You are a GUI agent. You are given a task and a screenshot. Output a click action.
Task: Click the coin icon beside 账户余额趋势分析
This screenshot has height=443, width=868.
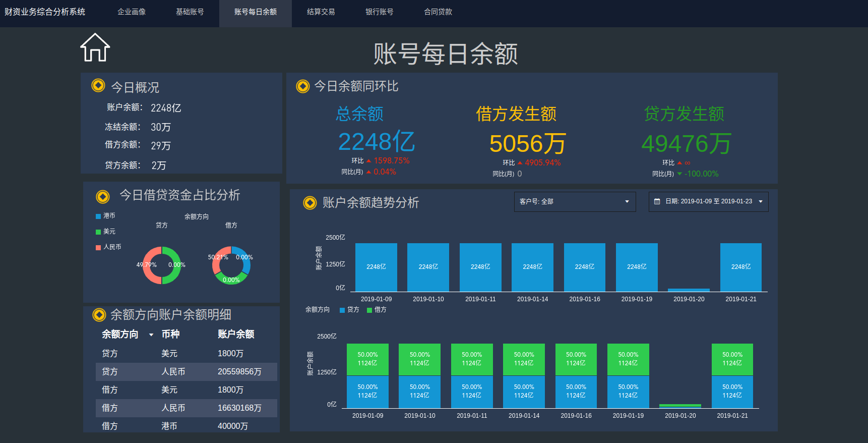click(309, 203)
